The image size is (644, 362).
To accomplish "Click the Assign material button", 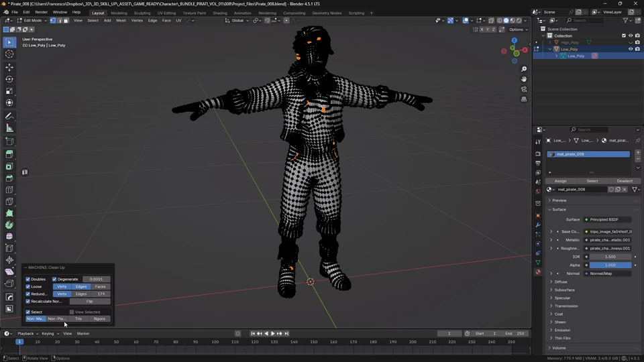I will coord(560,181).
